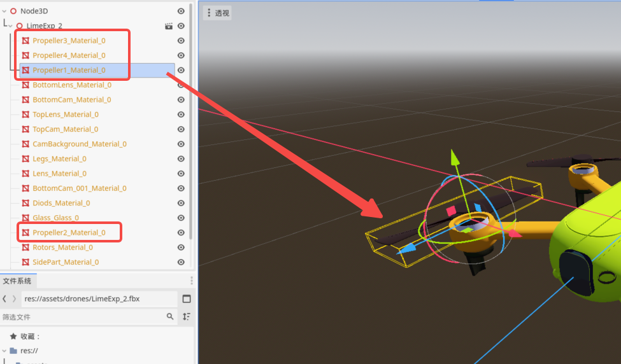
Task: Click the green Y-axis gizmo arrow
Action: tap(453, 155)
